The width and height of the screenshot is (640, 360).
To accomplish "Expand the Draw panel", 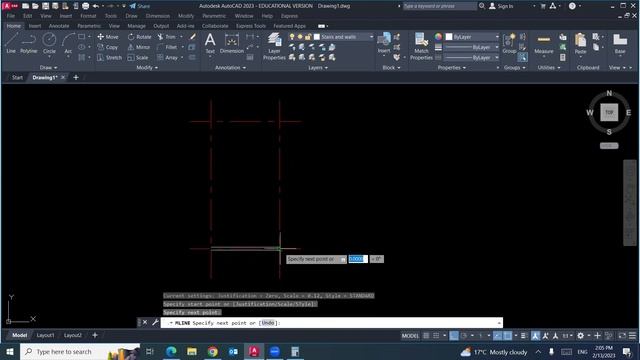I will 48,68.
